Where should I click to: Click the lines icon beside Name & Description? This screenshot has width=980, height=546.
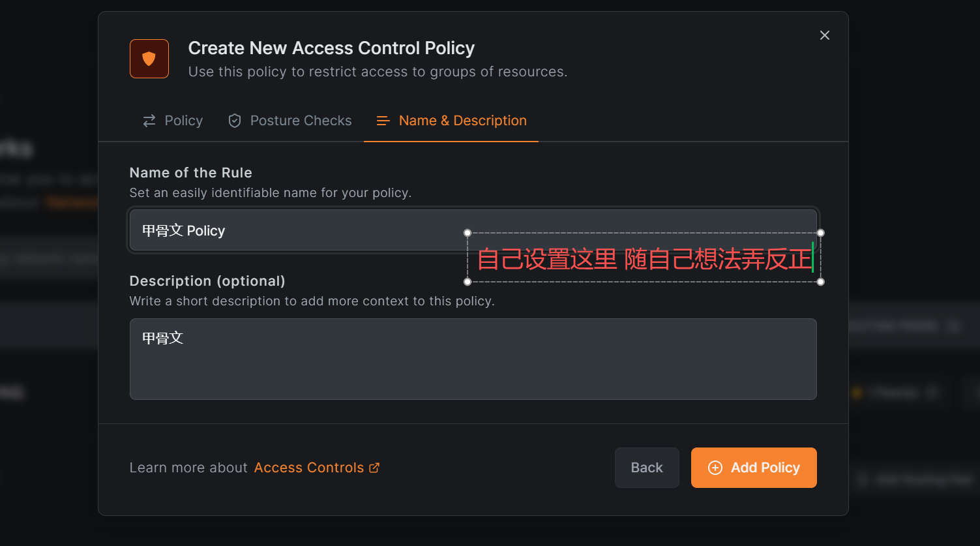point(383,121)
